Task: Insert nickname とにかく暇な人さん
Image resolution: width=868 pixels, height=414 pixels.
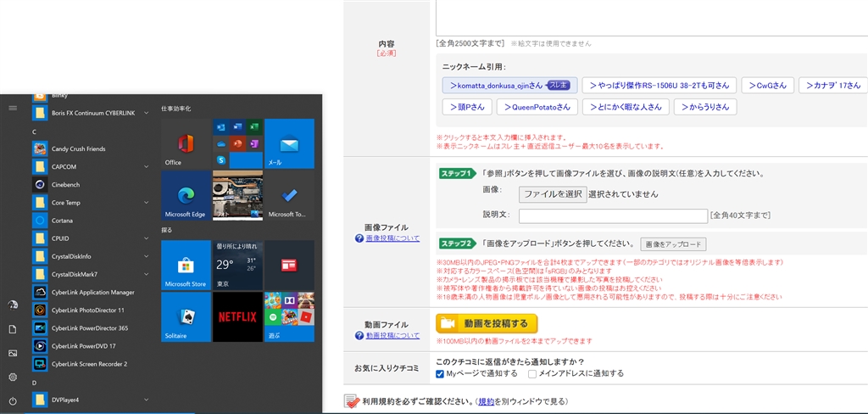Action: (626, 107)
